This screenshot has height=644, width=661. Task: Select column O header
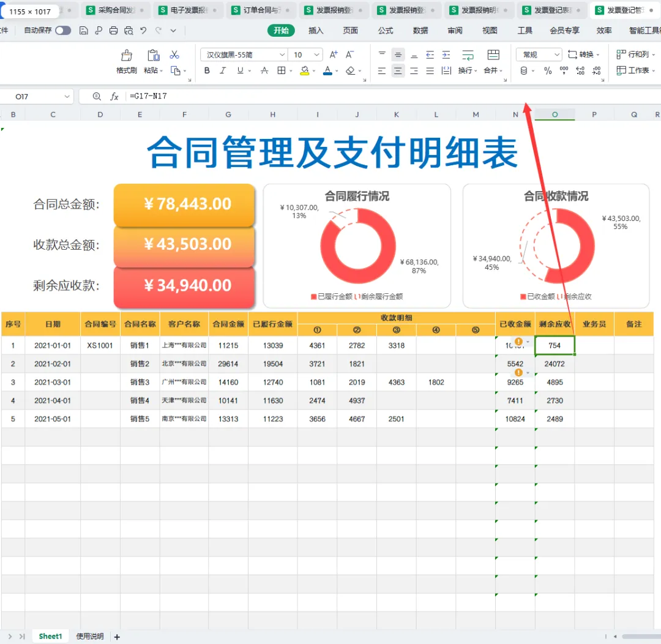point(555,114)
